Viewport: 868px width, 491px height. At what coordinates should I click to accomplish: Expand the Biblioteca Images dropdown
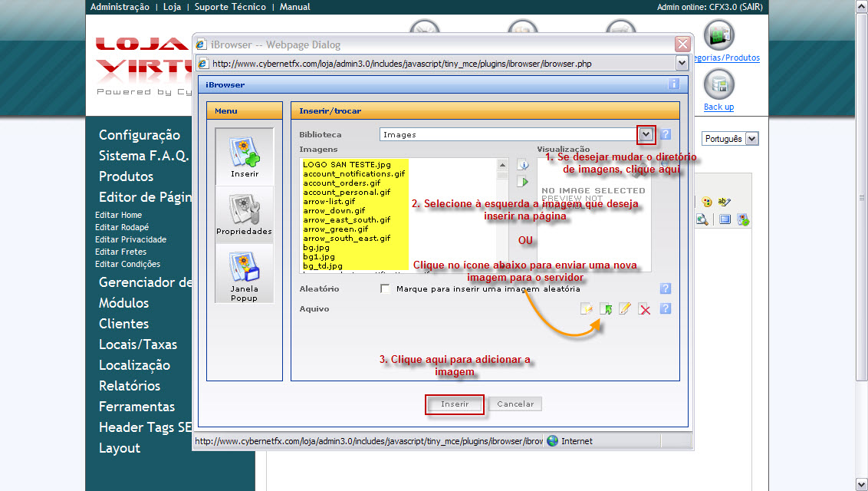(646, 134)
